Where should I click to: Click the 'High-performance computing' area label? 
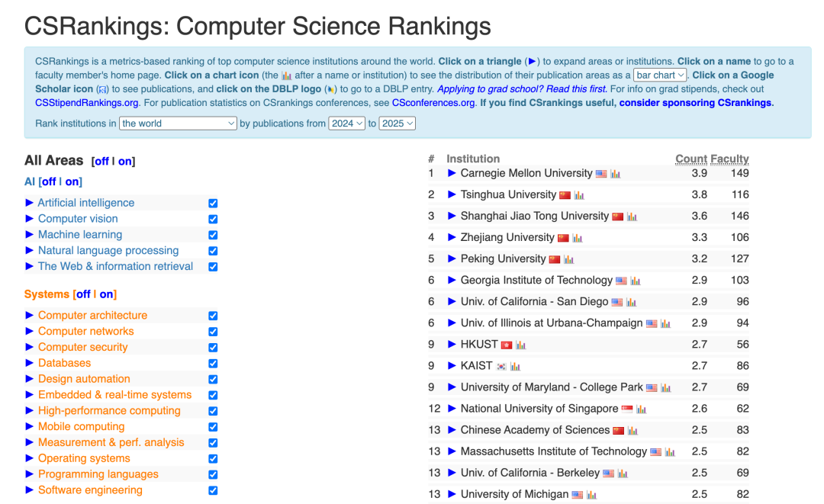click(109, 411)
